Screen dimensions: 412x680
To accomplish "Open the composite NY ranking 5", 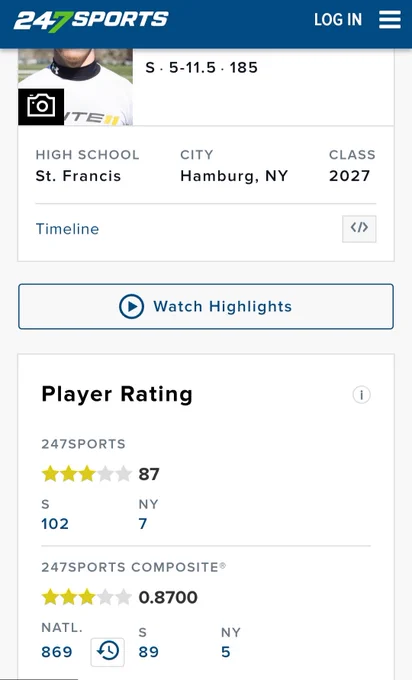I will (x=226, y=652).
